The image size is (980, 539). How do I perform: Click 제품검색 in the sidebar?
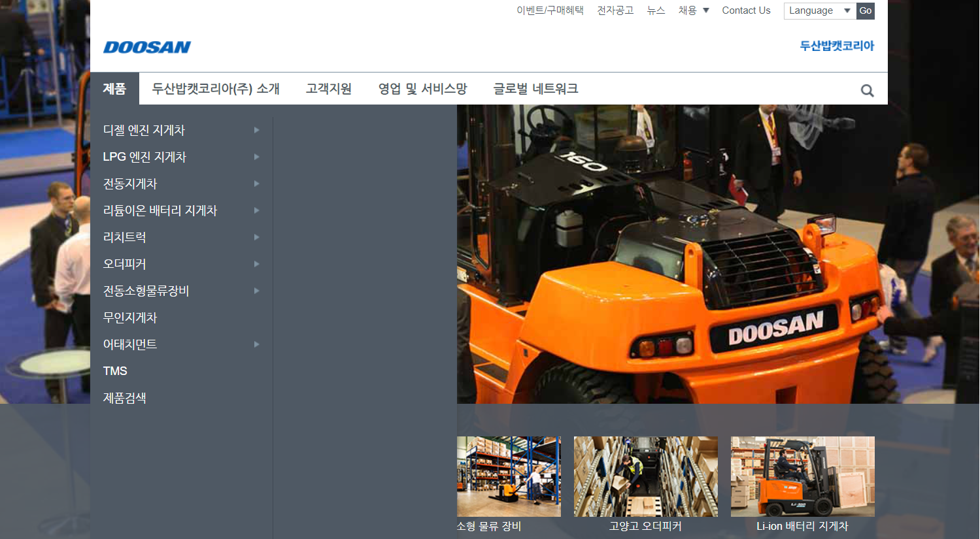pyautogui.click(x=125, y=398)
